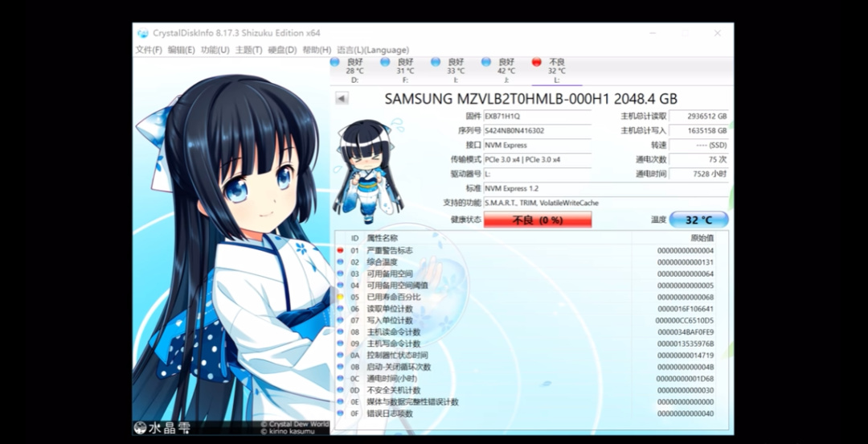Image resolution: width=868 pixels, height=444 pixels.
Task: Click the CrystalDiskInfo title bar app icon
Action: pyautogui.click(x=143, y=33)
